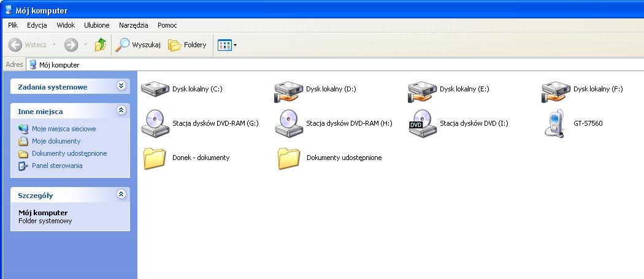The width and height of the screenshot is (644, 279).
Task: Select the Dysk lokalny (D:) shared drive icon
Action: pos(289,91)
